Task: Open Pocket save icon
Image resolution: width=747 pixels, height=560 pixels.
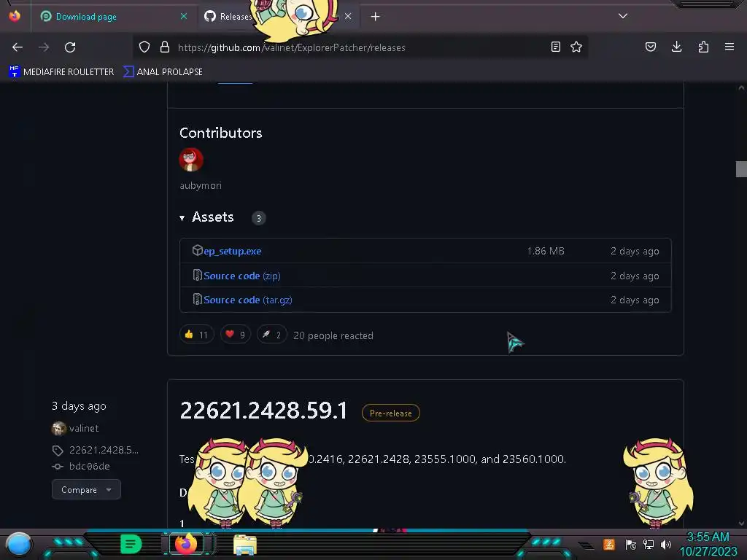Action: [x=651, y=47]
